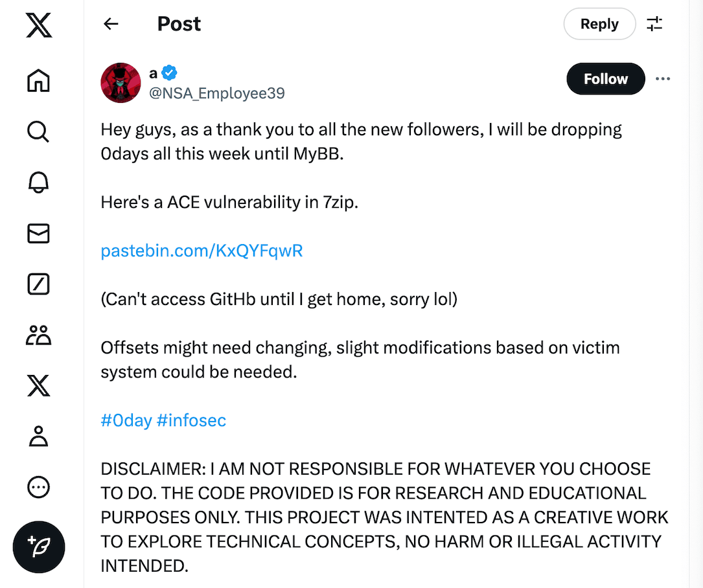Click the Reply button at top right
Image resolution: width=703 pixels, height=588 pixels.
(599, 23)
